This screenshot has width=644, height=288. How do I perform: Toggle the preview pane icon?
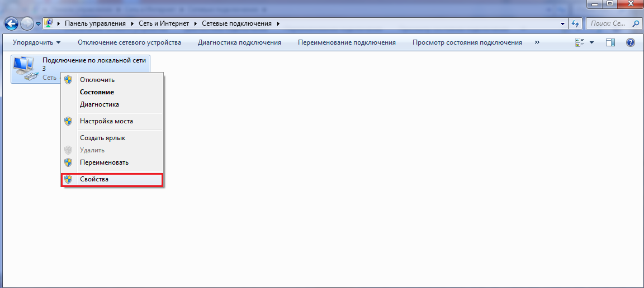(x=610, y=42)
